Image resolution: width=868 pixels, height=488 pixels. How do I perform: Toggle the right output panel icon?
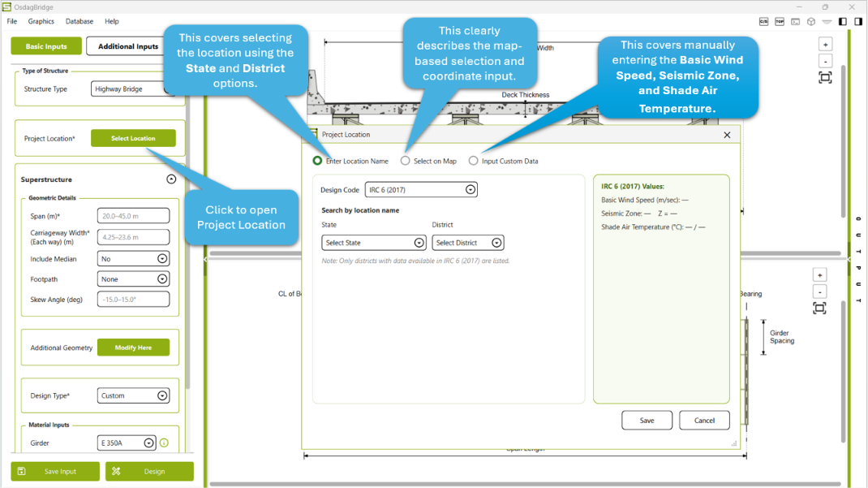coord(858,22)
